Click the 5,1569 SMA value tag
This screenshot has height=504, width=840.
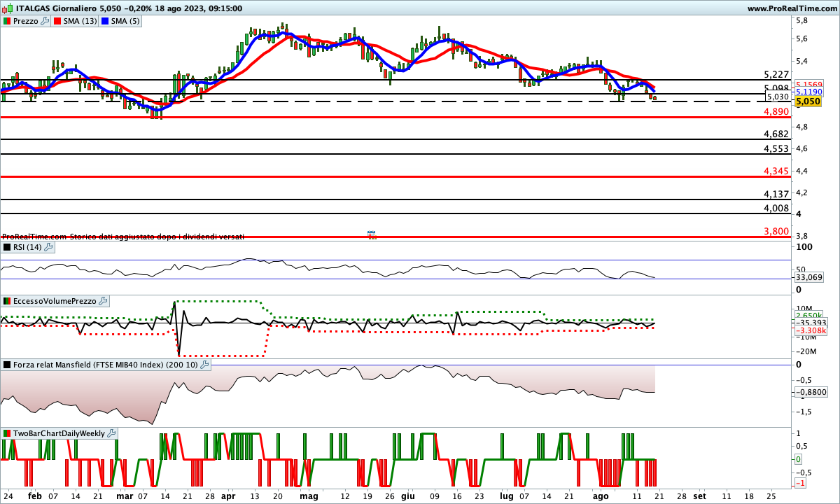(x=808, y=84)
